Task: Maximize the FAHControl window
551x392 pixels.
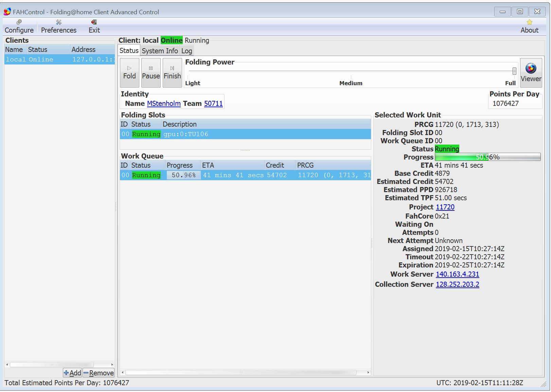Action: (x=520, y=12)
